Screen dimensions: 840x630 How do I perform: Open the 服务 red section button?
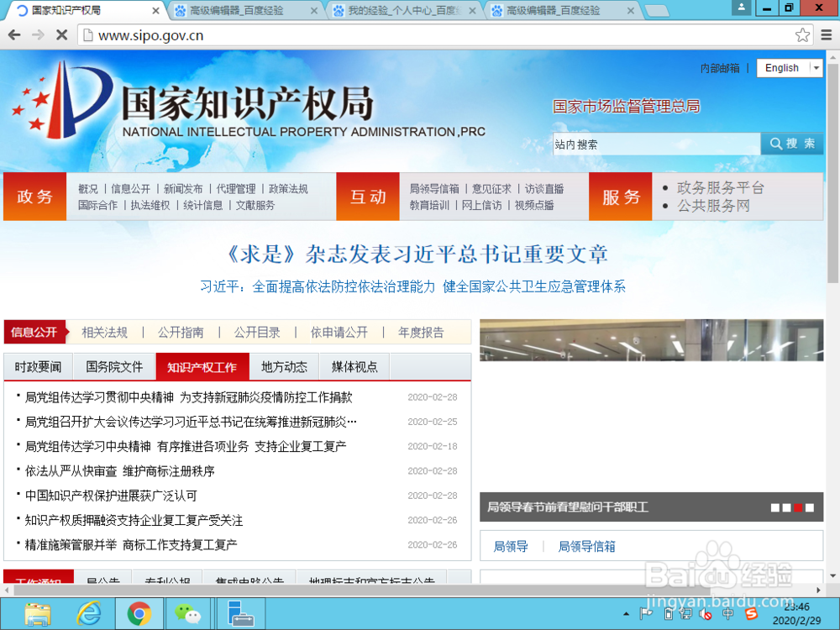click(621, 197)
